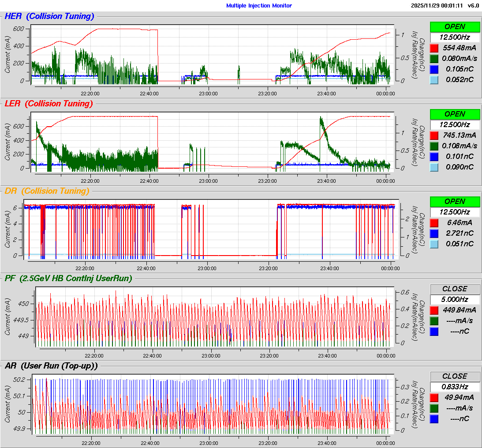
Task: Select the 5.000Hz frequency field
Action: [455, 299]
